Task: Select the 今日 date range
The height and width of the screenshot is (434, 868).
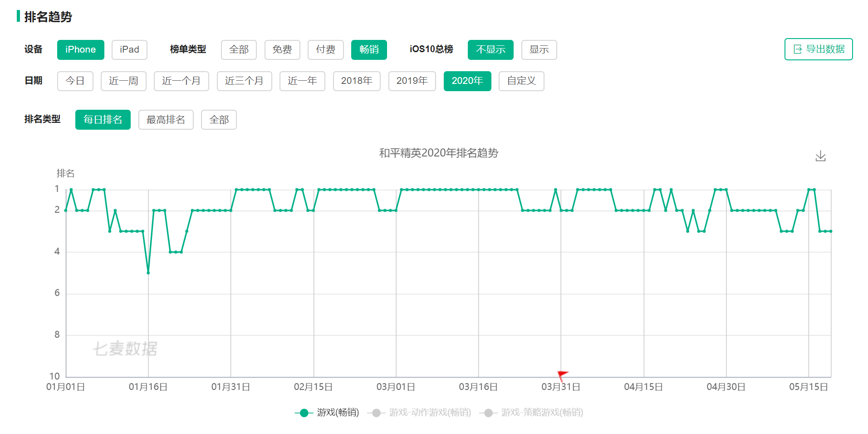Action: (x=75, y=81)
